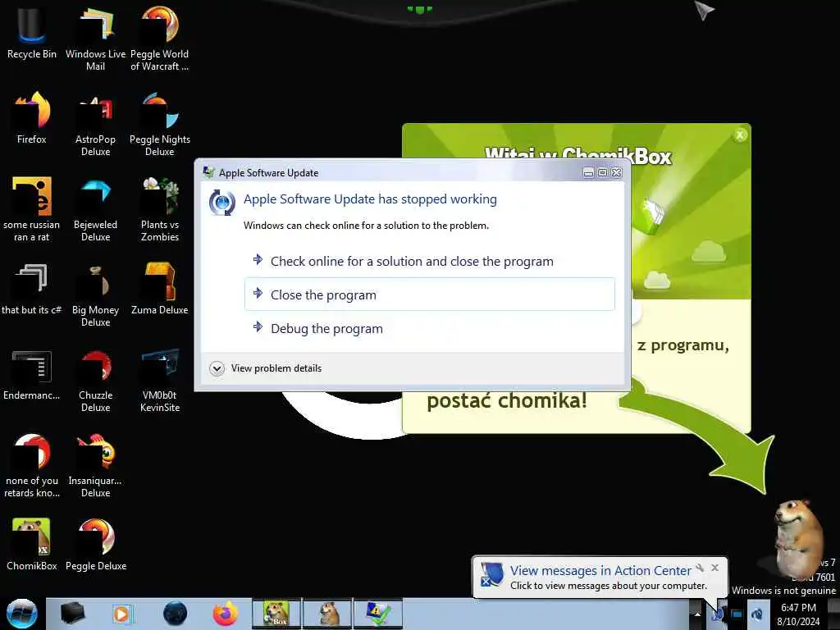
Task: Open the Recycle Bin desktop icon
Action: (32, 32)
